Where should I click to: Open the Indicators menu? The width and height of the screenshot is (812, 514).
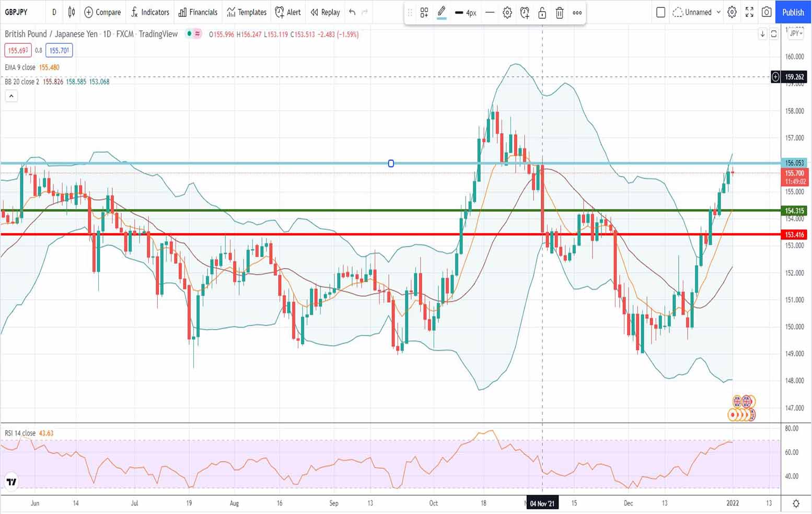click(150, 12)
